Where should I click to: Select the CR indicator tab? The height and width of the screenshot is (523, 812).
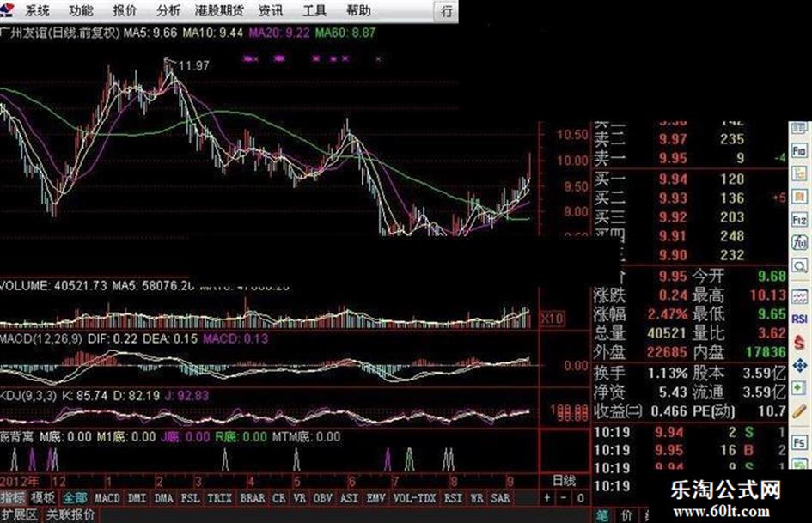click(279, 498)
